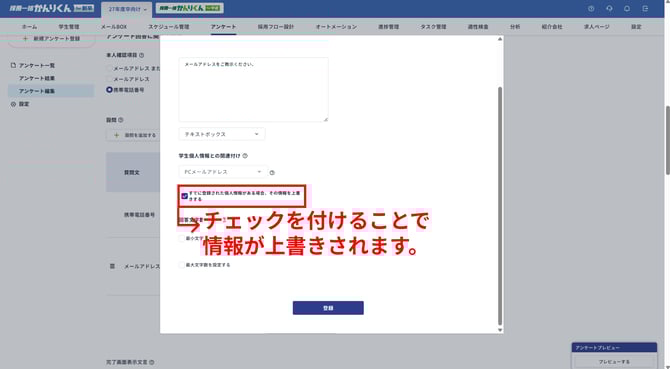
Task: Click the プレビューする button
Action: pos(614,362)
